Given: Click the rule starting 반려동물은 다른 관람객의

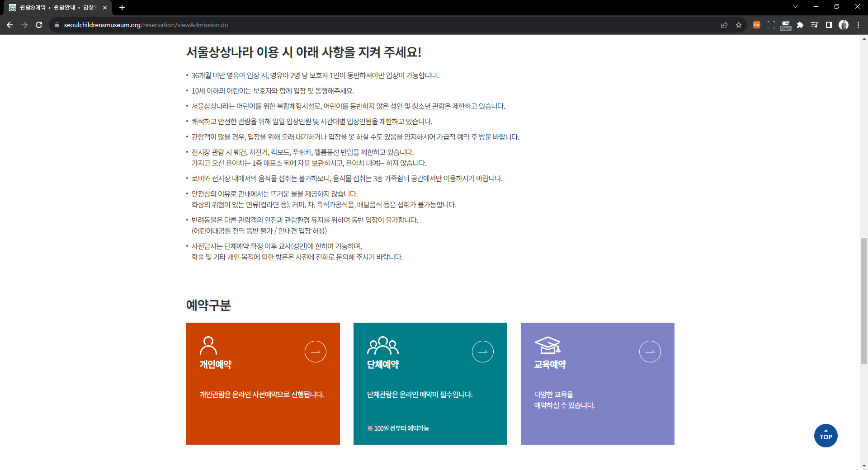Looking at the screenshot, I should click(x=305, y=226).
